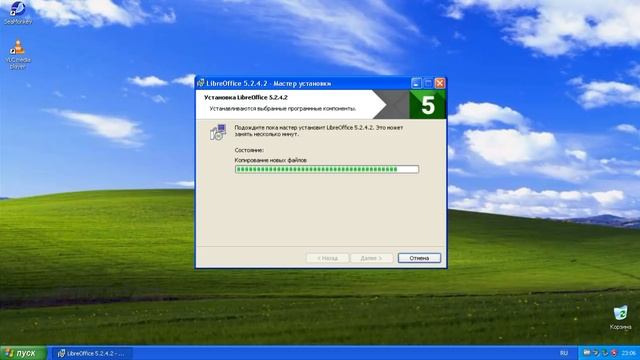Click the greyed-out Далее button

371,258
